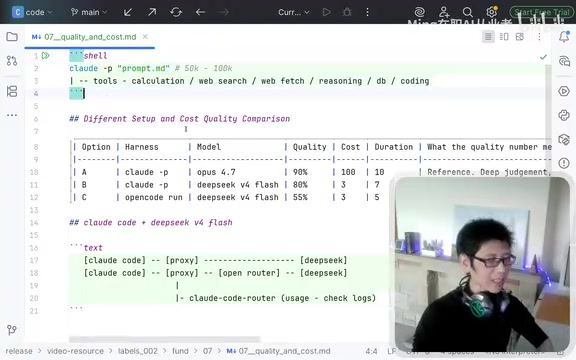Open IDE settings with the gear icon
Image resolution: width=576 pixels, height=360 pixels.
(x=492, y=12)
